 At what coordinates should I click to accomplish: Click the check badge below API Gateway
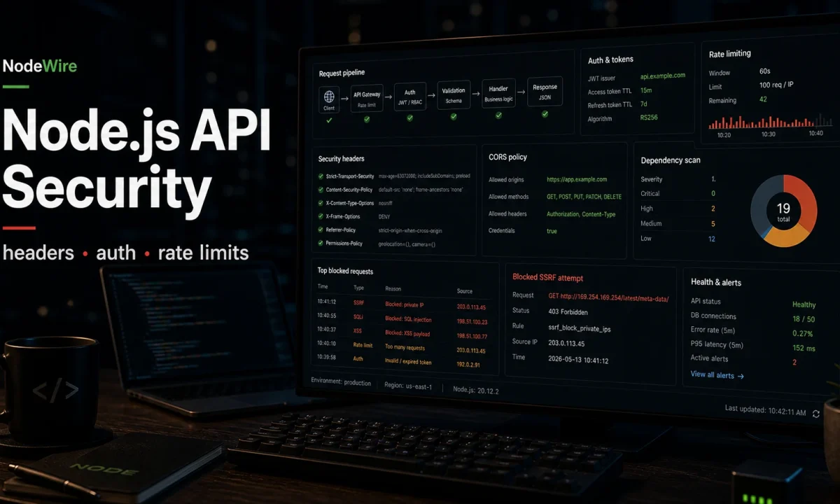pos(367,119)
